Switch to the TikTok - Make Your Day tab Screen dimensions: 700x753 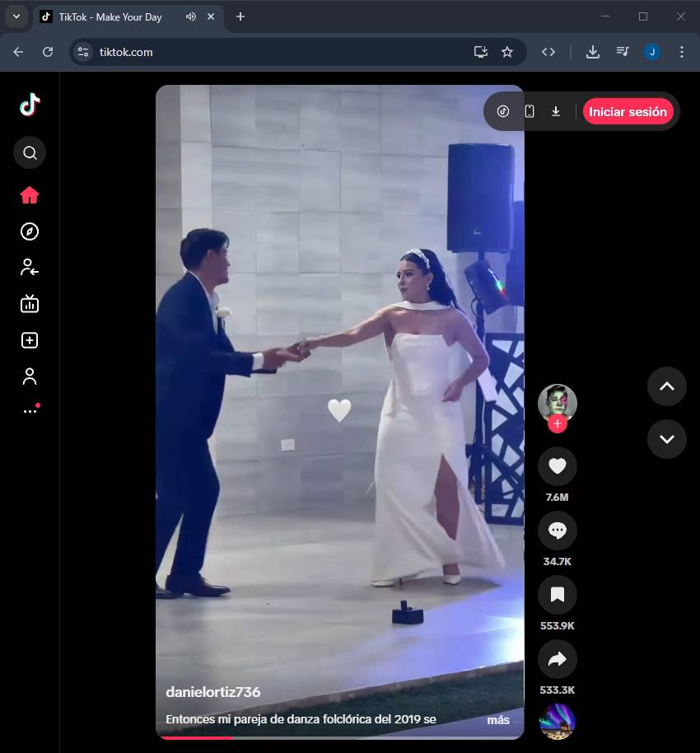(x=110, y=17)
